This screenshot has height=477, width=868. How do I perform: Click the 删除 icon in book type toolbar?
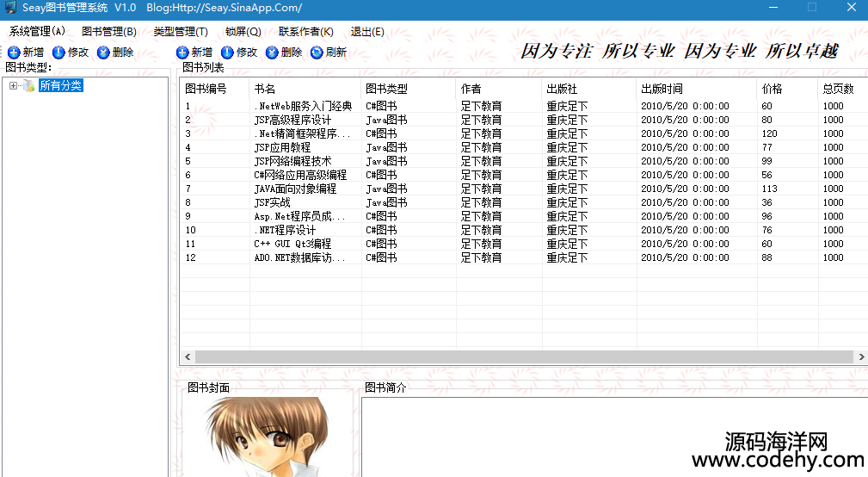coord(103,53)
